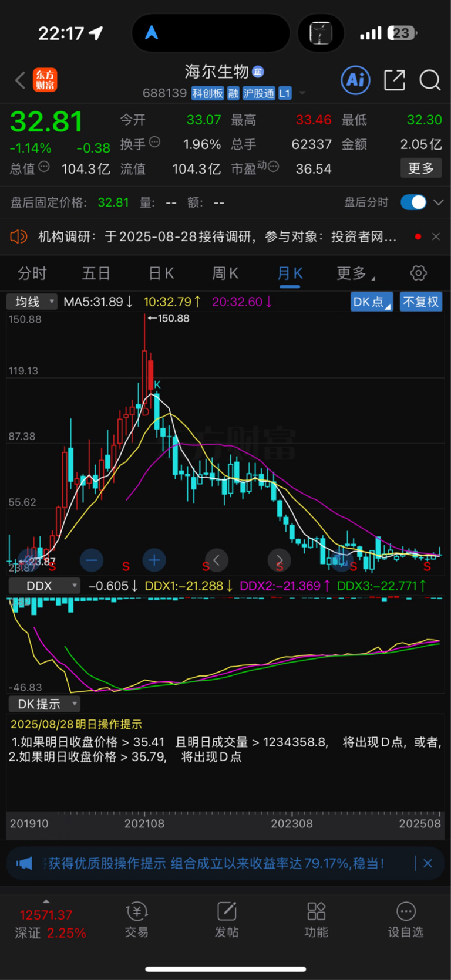Screen dimensions: 451x980
Task: Open the search magnifier icon
Action: [x=430, y=80]
